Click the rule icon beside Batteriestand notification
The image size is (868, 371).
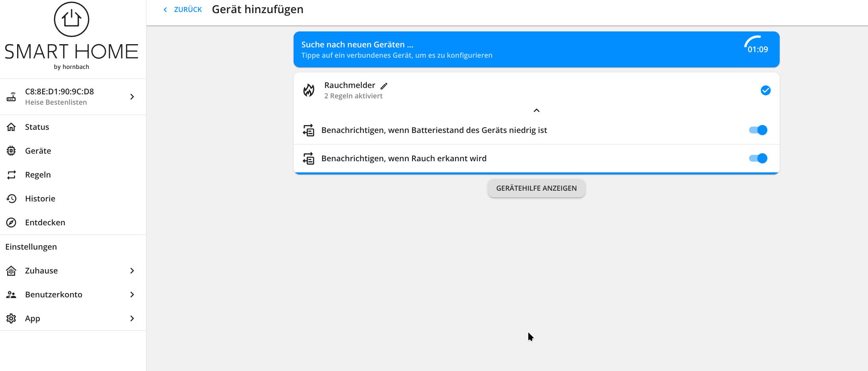pos(309,130)
